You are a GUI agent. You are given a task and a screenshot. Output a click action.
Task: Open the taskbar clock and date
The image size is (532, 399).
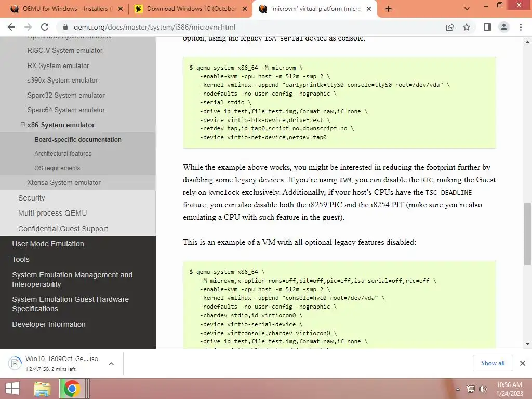click(x=509, y=389)
